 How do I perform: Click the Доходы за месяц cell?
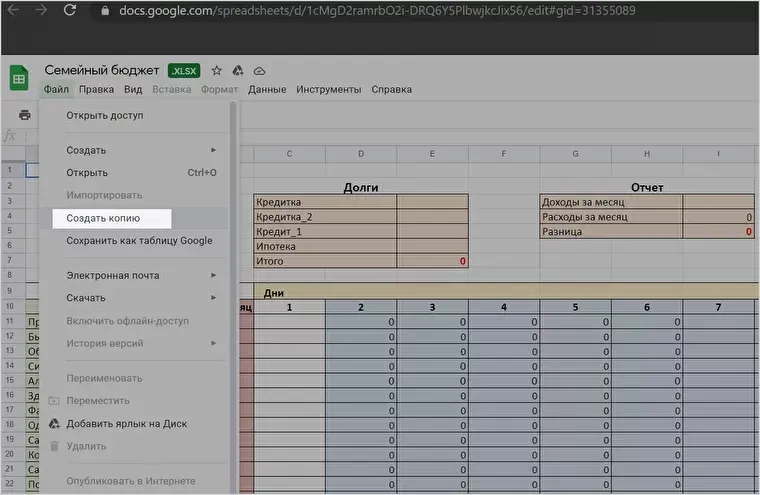point(611,202)
